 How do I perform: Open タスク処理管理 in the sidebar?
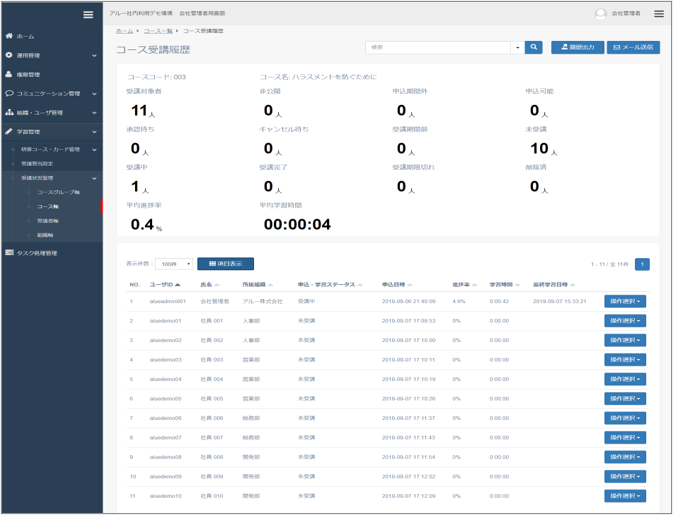pyautogui.click(x=38, y=253)
